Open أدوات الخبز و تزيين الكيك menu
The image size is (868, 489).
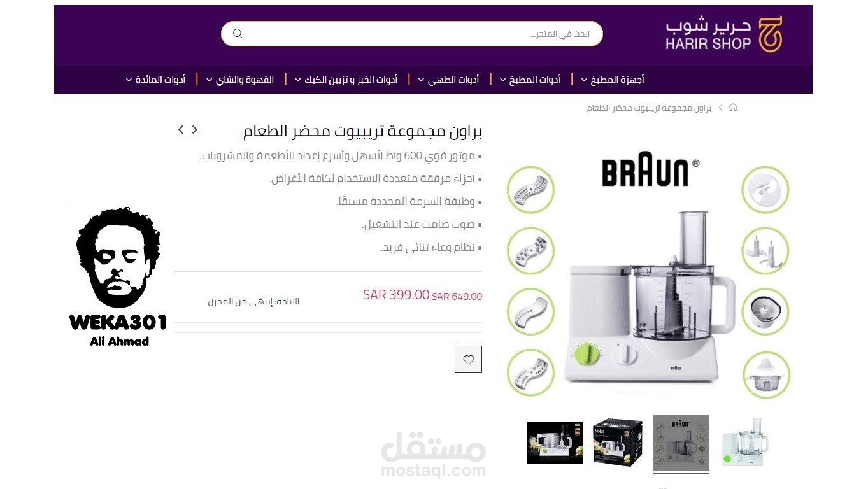346,80
